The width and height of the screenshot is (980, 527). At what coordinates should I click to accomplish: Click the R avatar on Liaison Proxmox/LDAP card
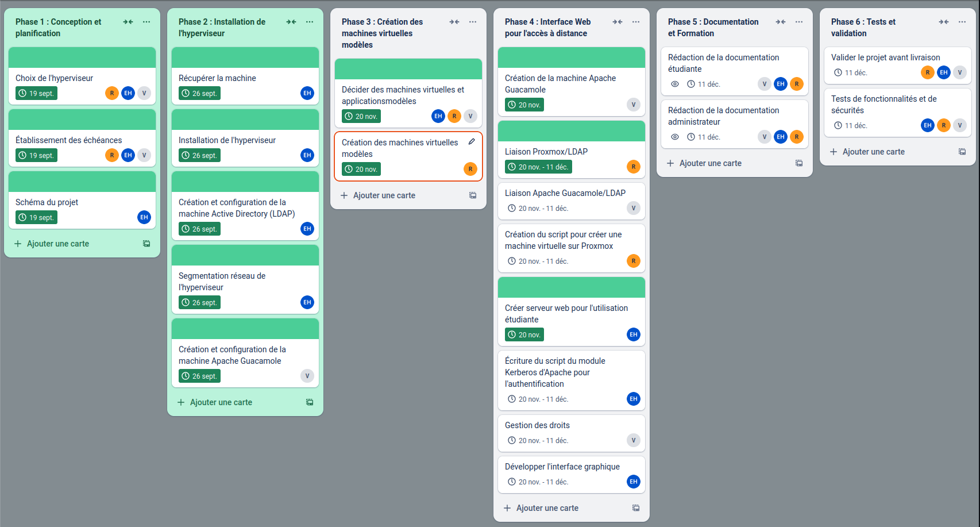pos(633,167)
